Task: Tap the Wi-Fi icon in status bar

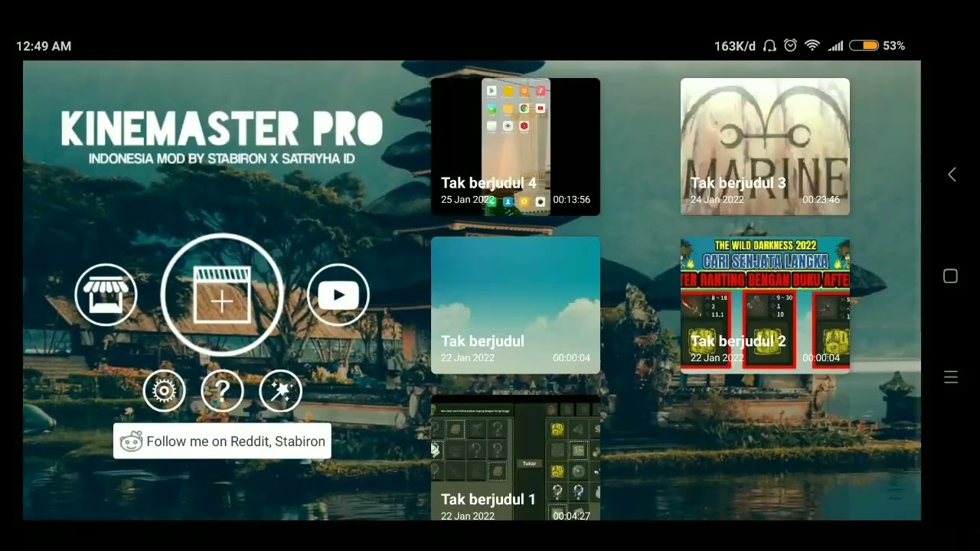Action: (812, 46)
